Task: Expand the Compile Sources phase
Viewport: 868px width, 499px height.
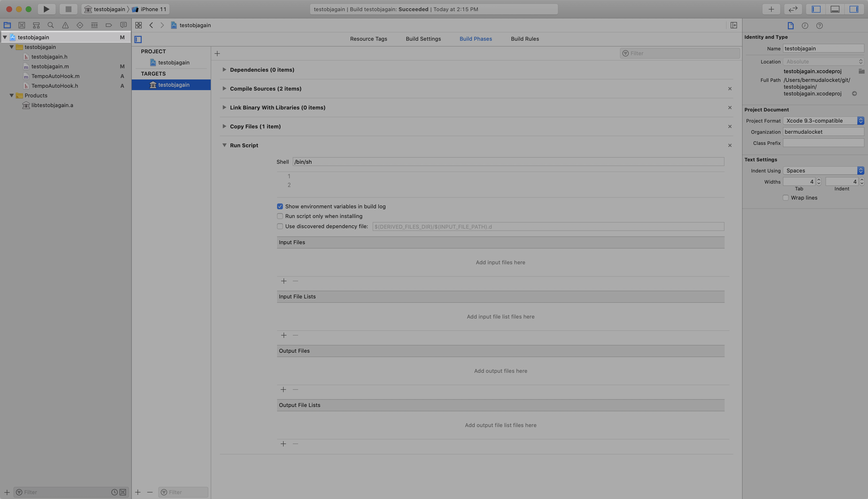Action: (x=224, y=88)
